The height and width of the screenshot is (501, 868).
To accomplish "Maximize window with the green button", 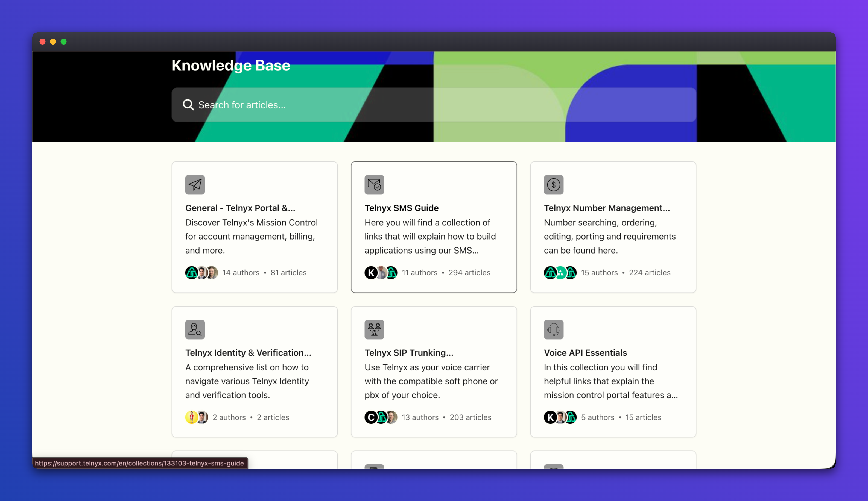I will (64, 42).
